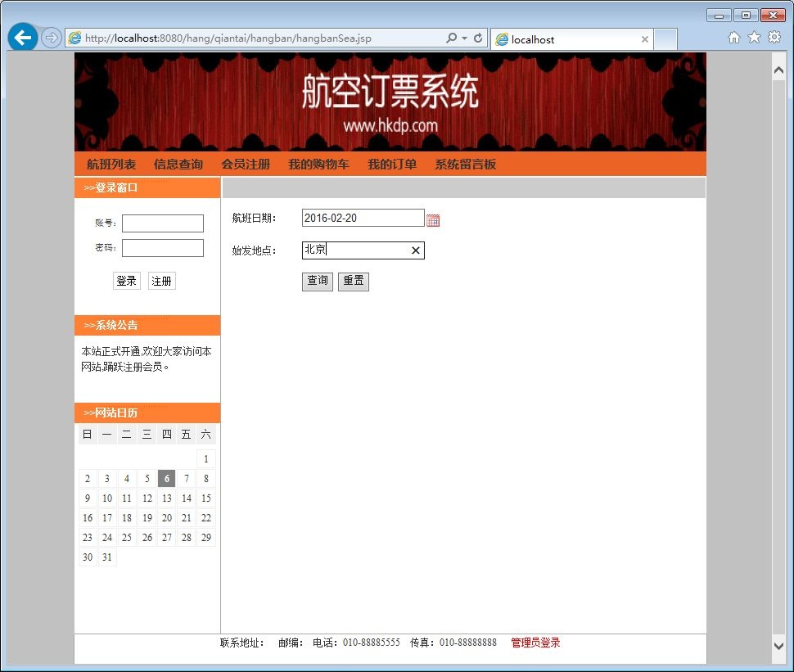The height and width of the screenshot is (672, 794).
Task: Select day 20 in site calendar
Action: tap(167, 517)
